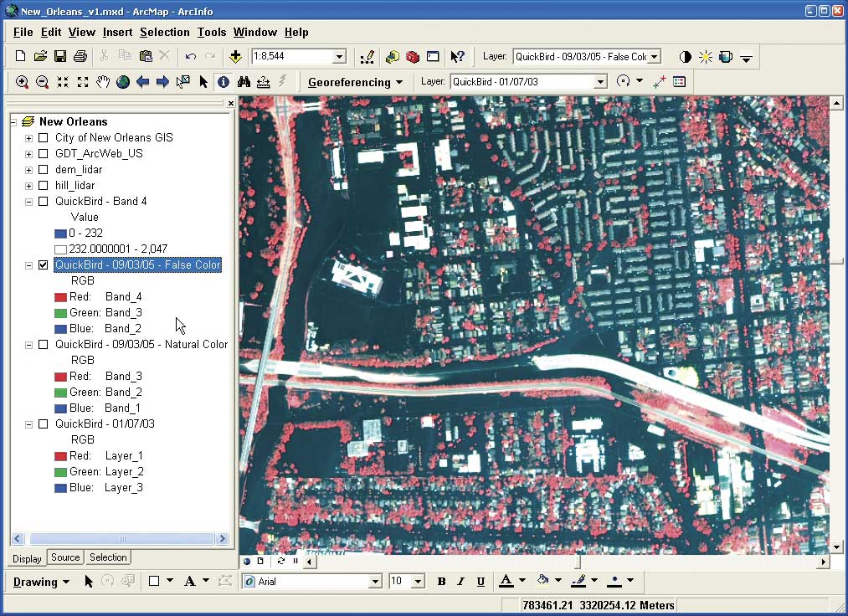Adjust layer contrast with the half-circle icon
This screenshot has height=616, width=848.
coord(686,57)
